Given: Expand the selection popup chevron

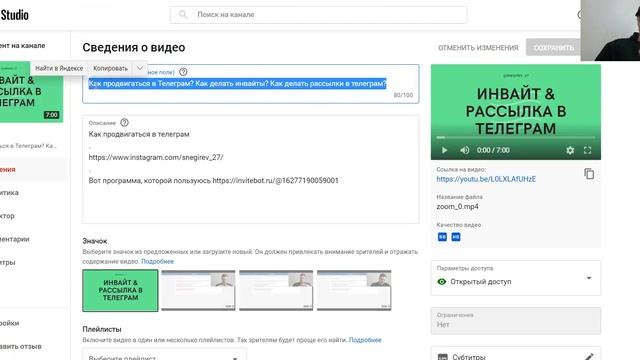Looking at the screenshot, I should (140, 68).
